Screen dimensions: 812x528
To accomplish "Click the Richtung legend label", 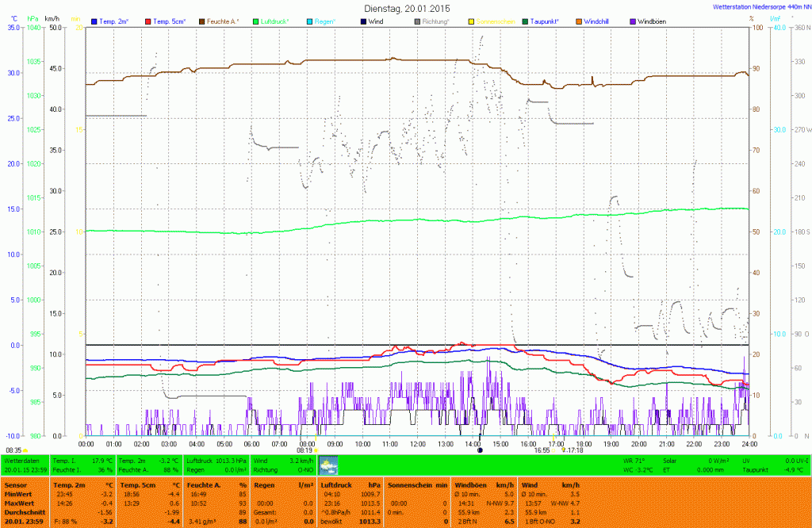I will pyautogui.click(x=436, y=20).
